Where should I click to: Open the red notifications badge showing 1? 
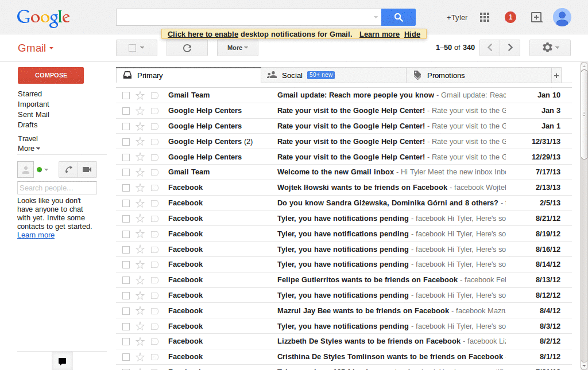510,17
